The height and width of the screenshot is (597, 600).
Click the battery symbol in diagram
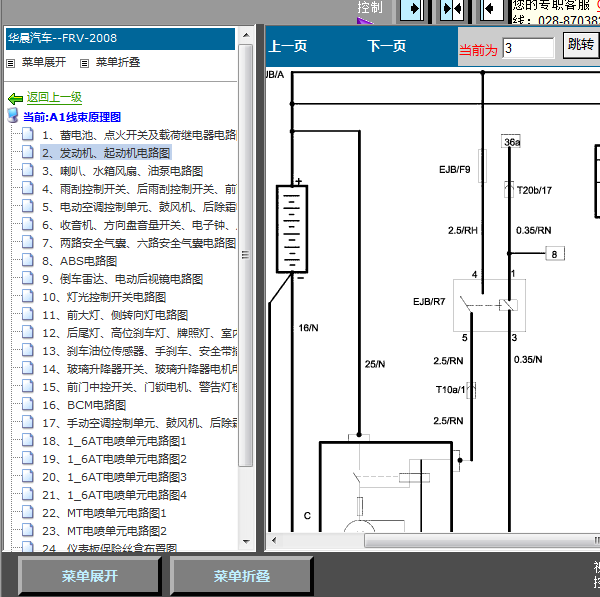pyautogui.click(x=292, y=229)
